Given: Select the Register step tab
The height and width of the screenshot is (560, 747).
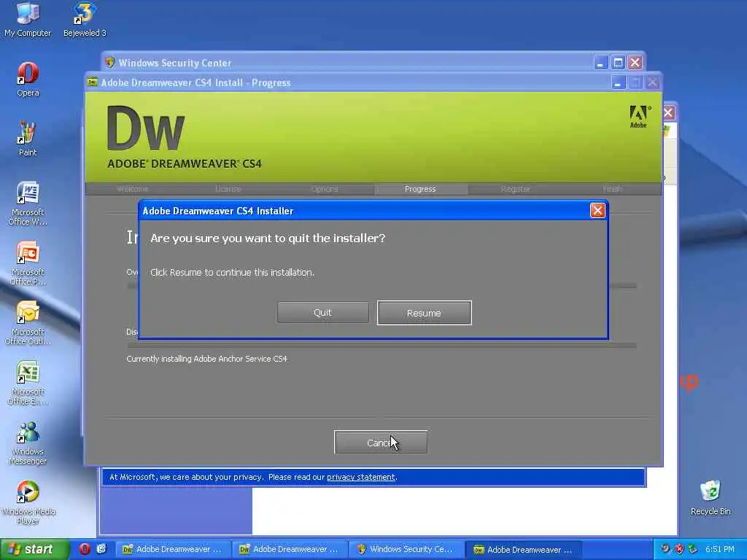Looking at the screenshot, I should [516, 189].
